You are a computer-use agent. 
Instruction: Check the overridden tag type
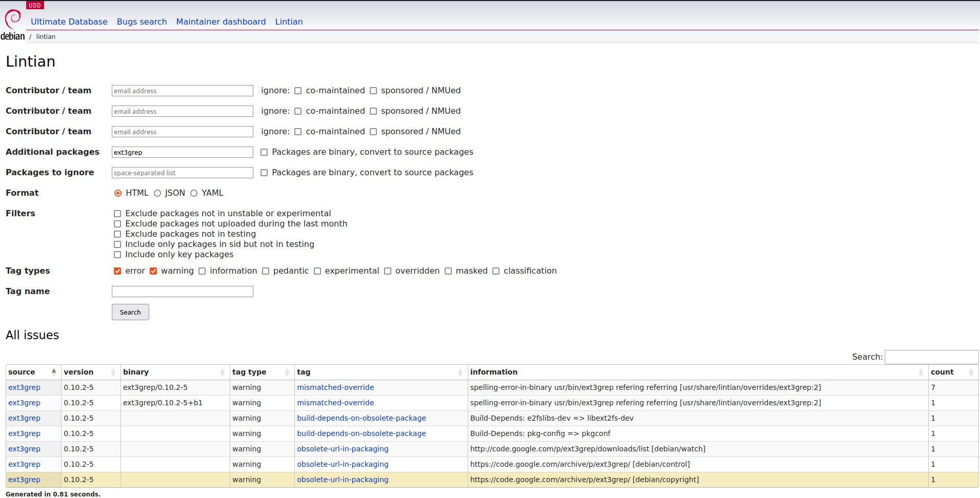(x=388, y=271)
